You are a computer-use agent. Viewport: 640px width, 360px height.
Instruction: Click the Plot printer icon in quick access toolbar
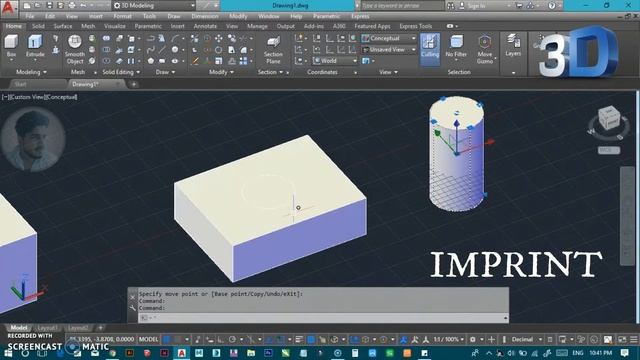tap(72, 6)
